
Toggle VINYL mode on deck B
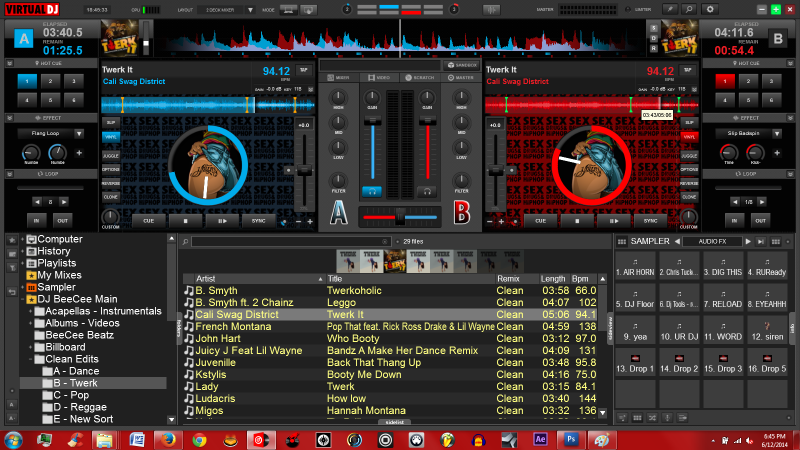[689, 137]
